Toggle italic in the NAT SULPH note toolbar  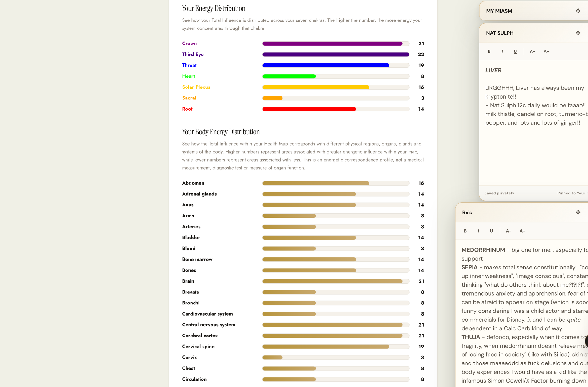[x=502, y=51]
